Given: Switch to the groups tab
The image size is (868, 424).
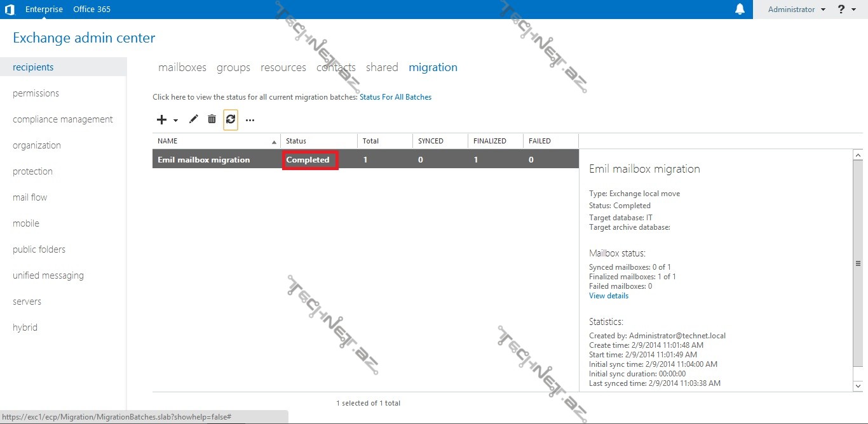Looking at the screenshot, I should pos(233,67).
